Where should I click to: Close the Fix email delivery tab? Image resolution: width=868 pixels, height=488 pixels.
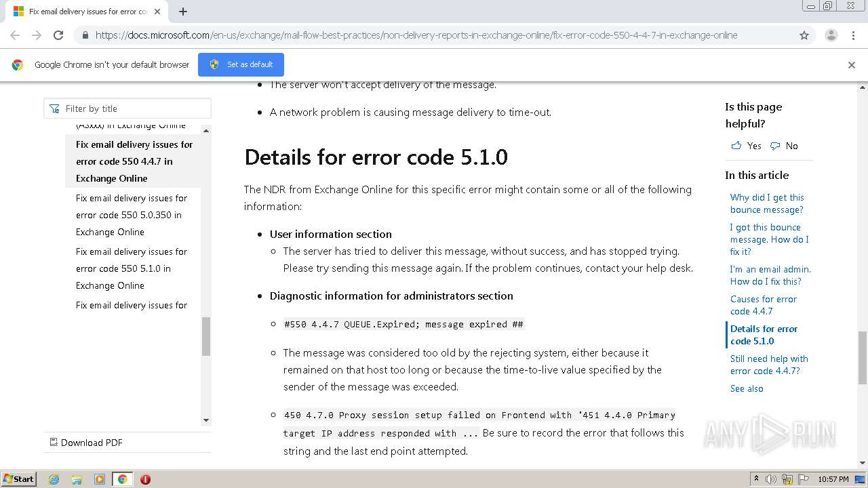pyautogui.click(x=157, y=12)
